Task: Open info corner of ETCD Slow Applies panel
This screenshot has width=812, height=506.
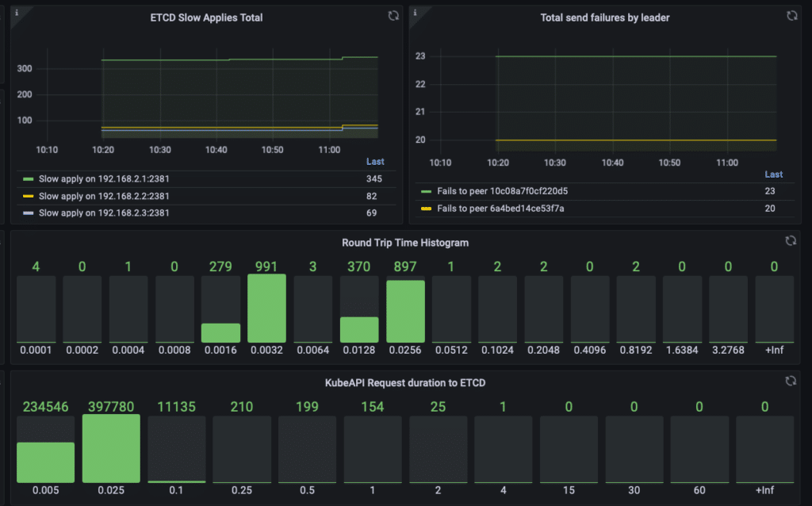Action: (x=17, y=13)
